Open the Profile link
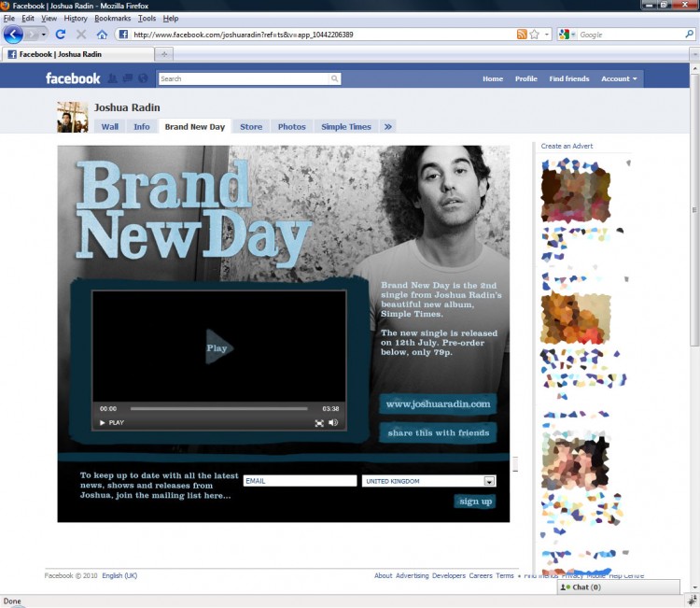The width and height of the screenshot is (700, 608). coord(525,78)
